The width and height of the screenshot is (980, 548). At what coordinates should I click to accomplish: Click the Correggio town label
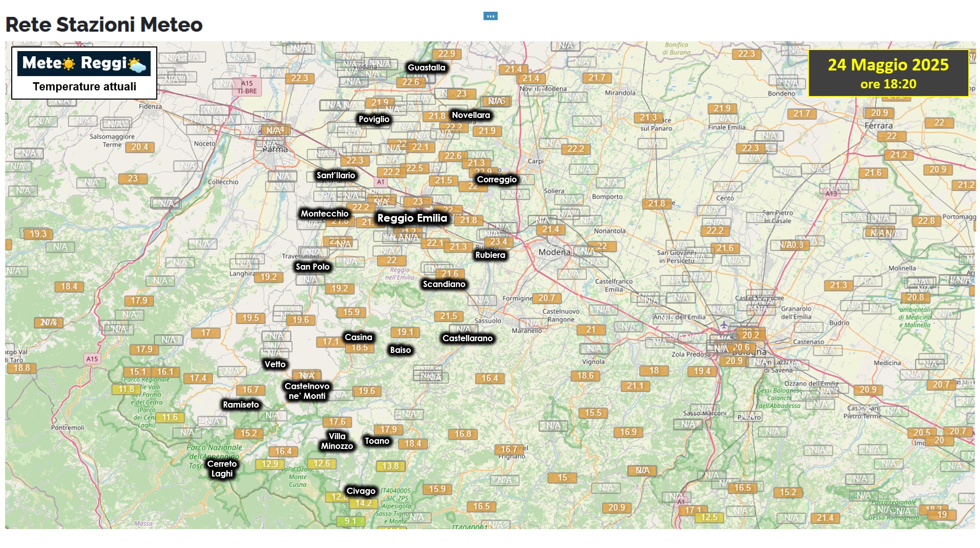[x=496, y=179]
